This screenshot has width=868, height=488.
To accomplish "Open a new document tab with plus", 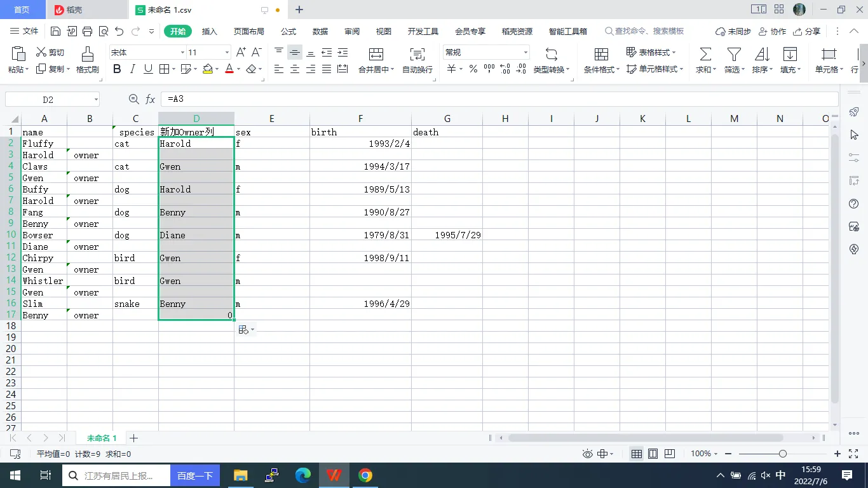I will point(299,10).
